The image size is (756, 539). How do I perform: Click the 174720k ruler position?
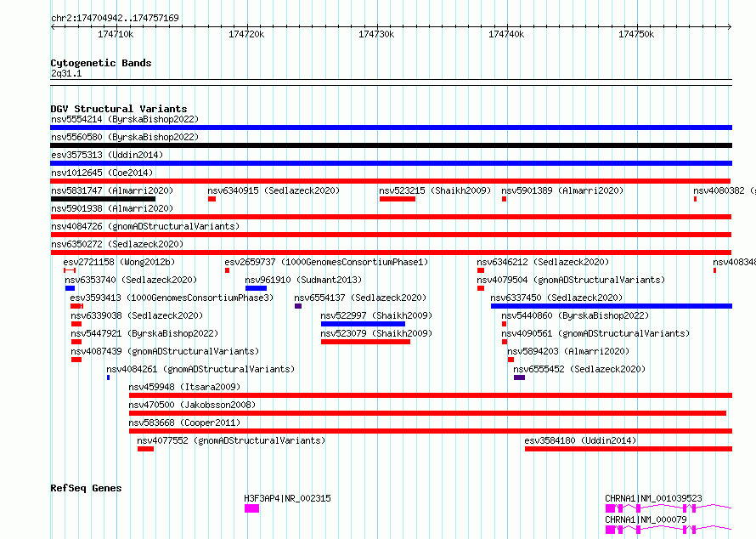pos(246,34)
